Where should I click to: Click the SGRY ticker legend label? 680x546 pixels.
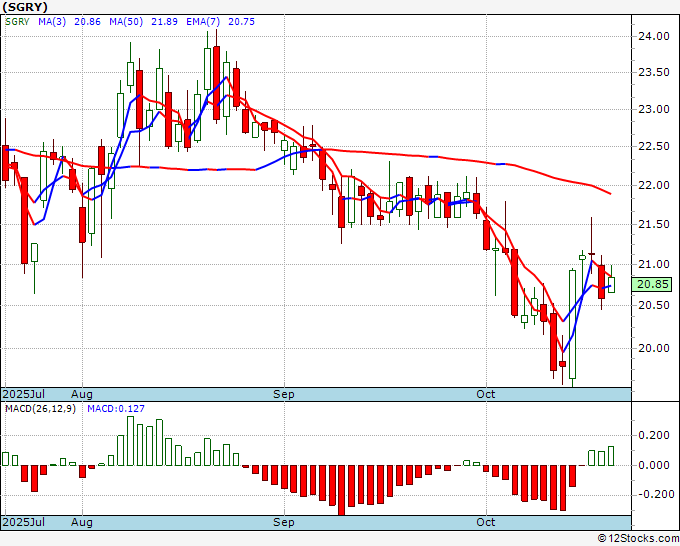coord(17,22)
